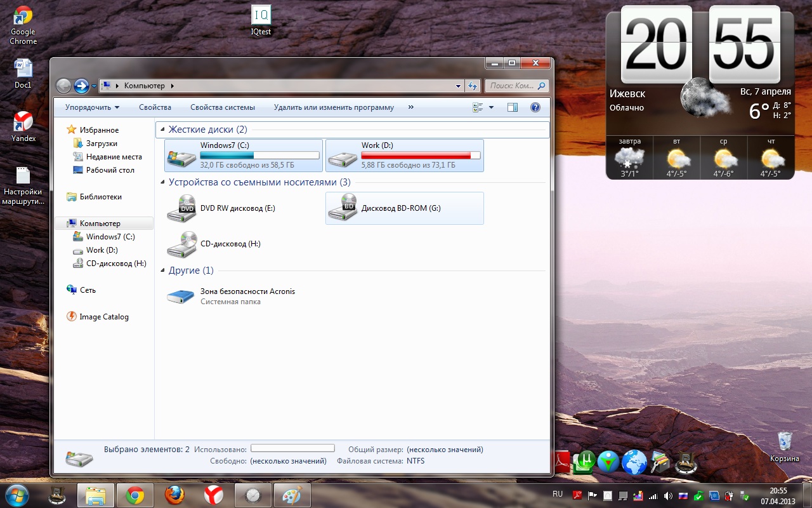The height and width of the screenshot is (508, 812).
Task: Open the Windows7 (C:) drive
Action: coord(244,156)
